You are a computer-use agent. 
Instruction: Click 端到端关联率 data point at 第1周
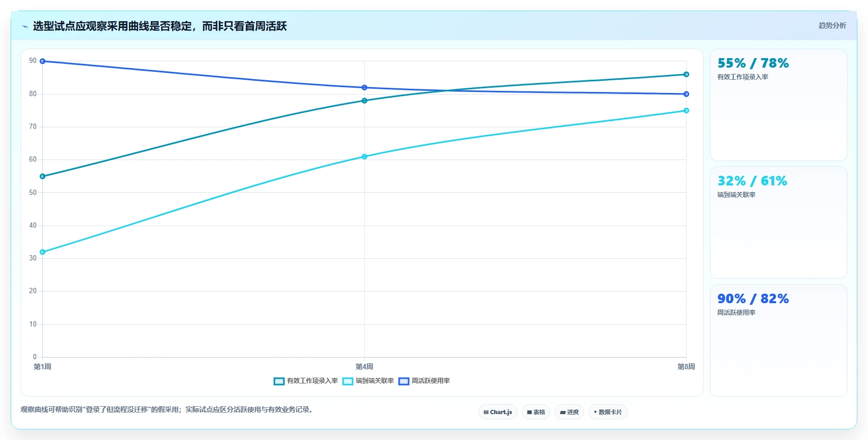(43, 252)
